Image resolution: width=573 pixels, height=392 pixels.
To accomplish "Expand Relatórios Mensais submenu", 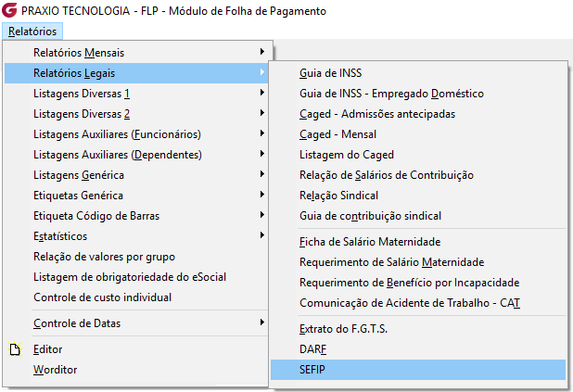I will click(x=138, y=53).
